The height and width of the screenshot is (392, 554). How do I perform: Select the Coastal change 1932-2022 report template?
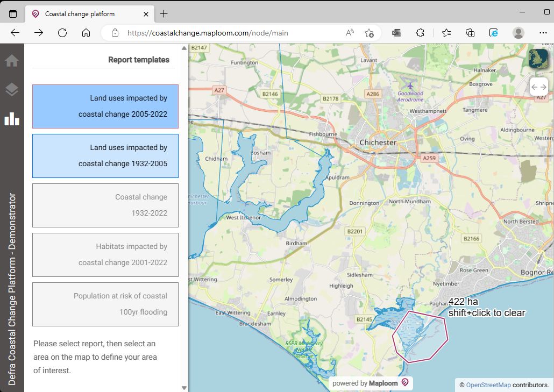point(105,205)
